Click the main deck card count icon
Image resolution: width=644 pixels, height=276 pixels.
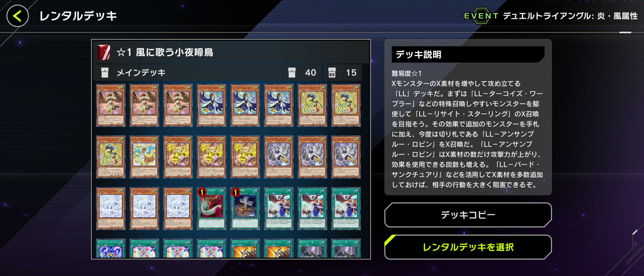pyautogui.click(x=292, y=73)
